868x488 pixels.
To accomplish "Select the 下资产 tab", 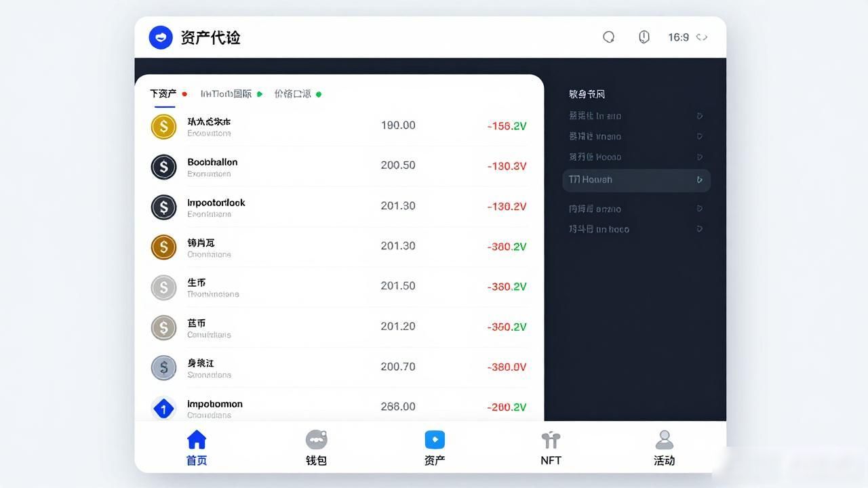I will (163, 94).
